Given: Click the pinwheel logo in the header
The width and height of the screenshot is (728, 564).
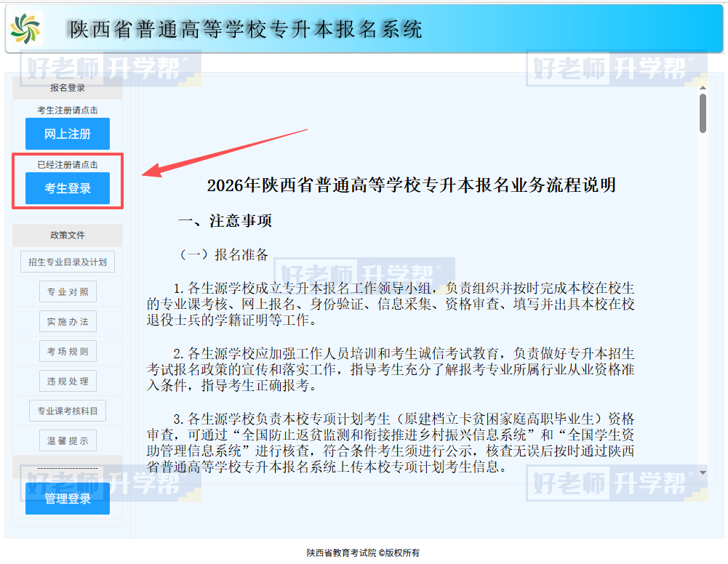Looking at the screenshot, I should (25, 29).
